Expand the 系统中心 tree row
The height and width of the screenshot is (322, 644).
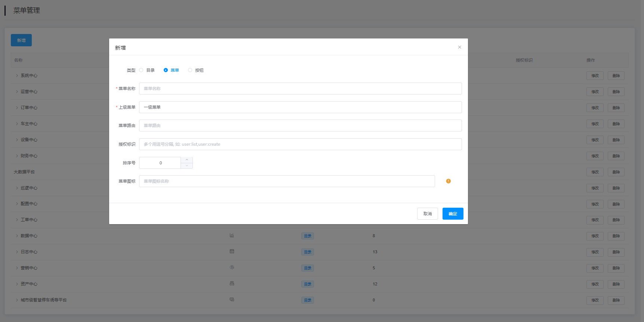[17, 75]
